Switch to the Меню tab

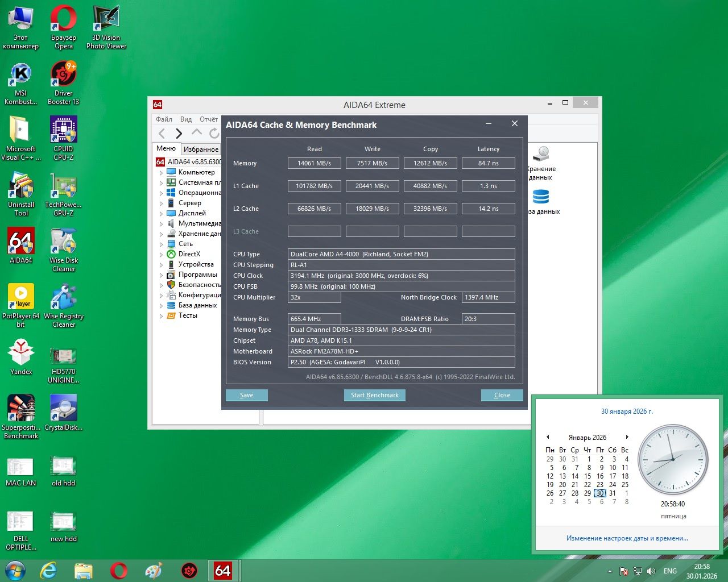(x=166, y=148)
